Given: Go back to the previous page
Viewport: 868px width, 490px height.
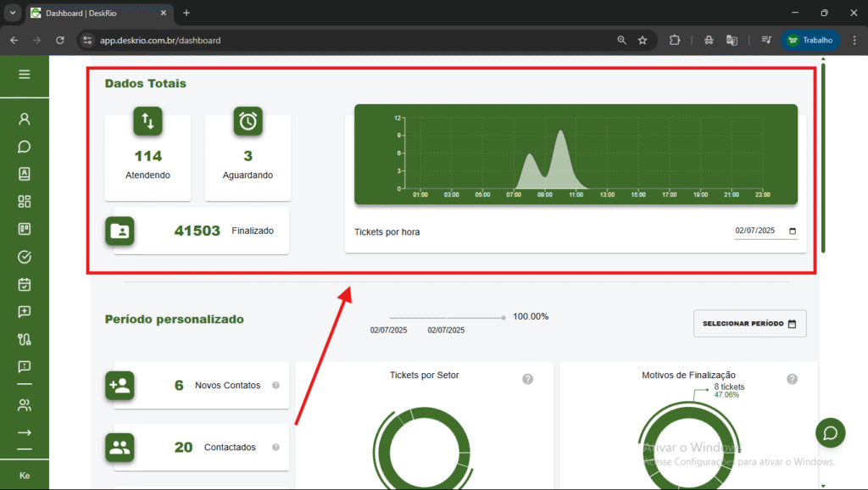Looking at the screenshot, I should pos(14,41).
